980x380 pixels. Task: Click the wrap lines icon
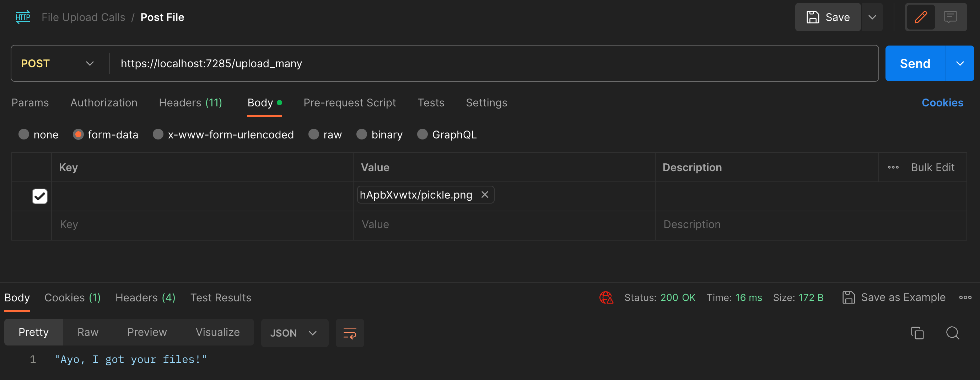(350, 333)
